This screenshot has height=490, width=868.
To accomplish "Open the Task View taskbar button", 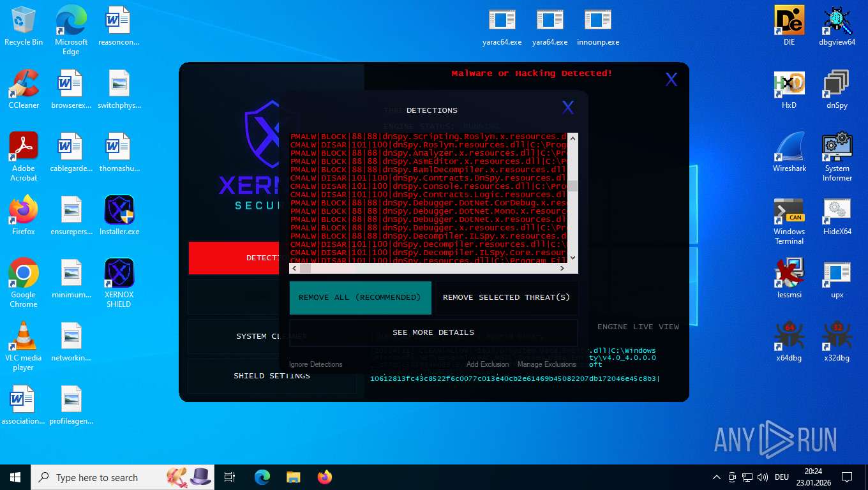I will point(230,477).
